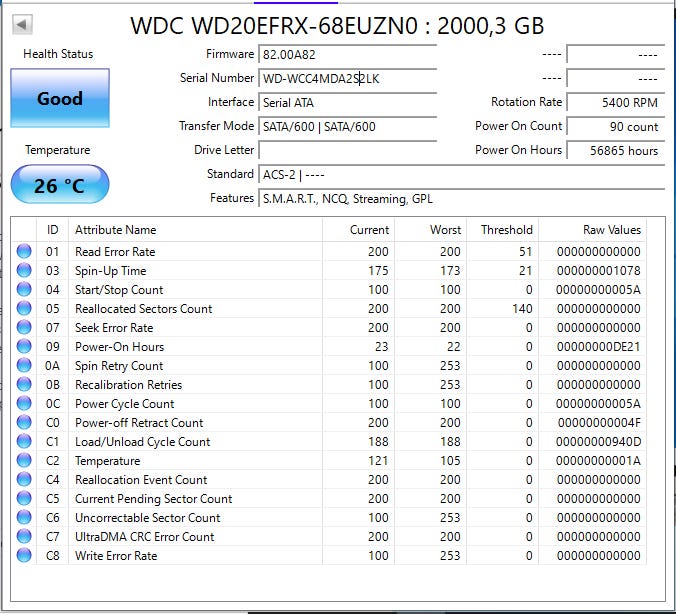Click the status orb for Reallocated Sectors Count

(x=24, y=308)
